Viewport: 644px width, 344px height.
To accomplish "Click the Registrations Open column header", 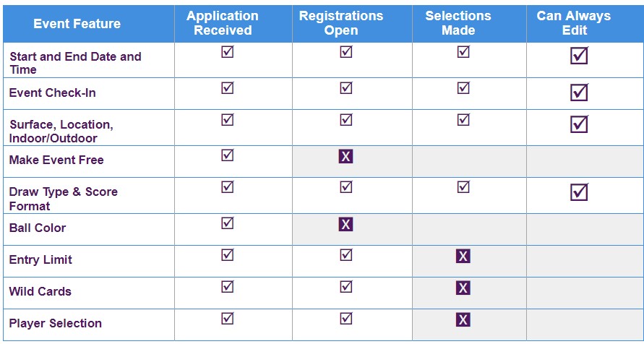I will (x=341, y=23).
